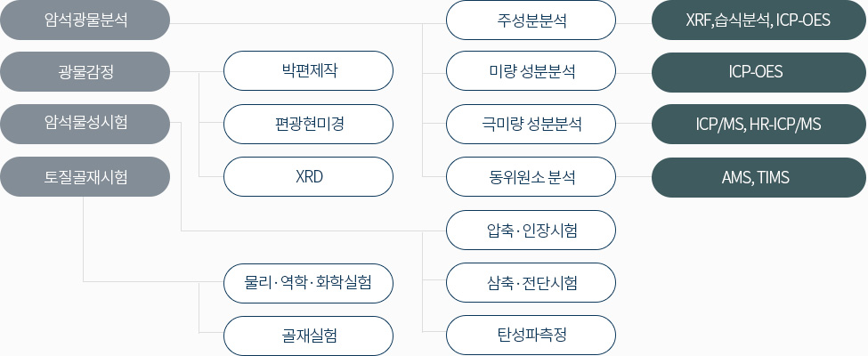The image size is (868, 356).
Task: Open the 토질골재시험 category box
Action: point(85,176)
